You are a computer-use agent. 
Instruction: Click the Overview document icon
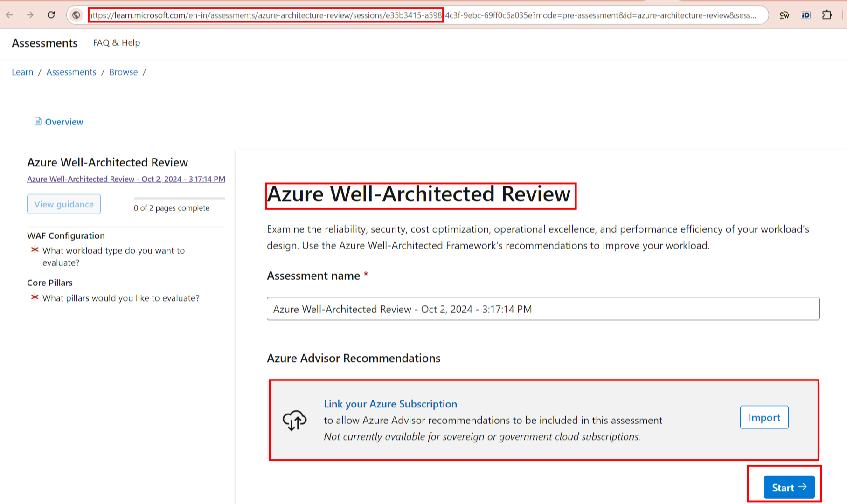pos(38,121)
